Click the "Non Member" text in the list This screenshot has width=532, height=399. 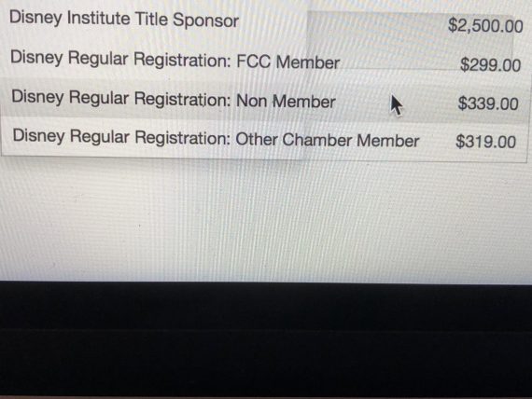pos(286,101)
